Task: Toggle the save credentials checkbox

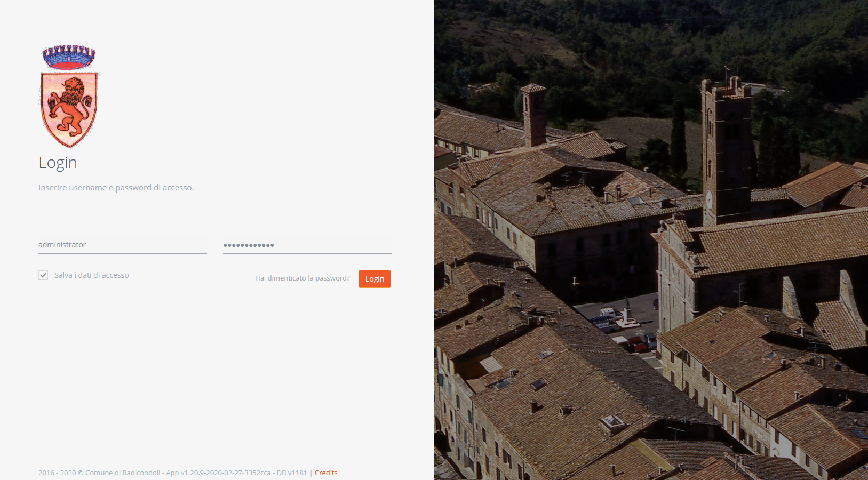Action: [x=43, y=275]
